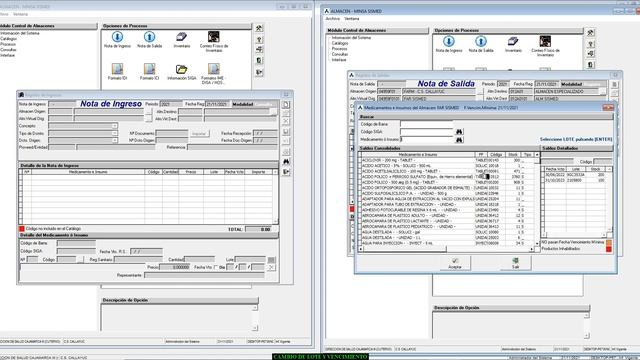Screen dimensions: 640x360
Task: Click the exit icon below binoculars in Nota de Ingreso
Action: click(x=286, y=172)
